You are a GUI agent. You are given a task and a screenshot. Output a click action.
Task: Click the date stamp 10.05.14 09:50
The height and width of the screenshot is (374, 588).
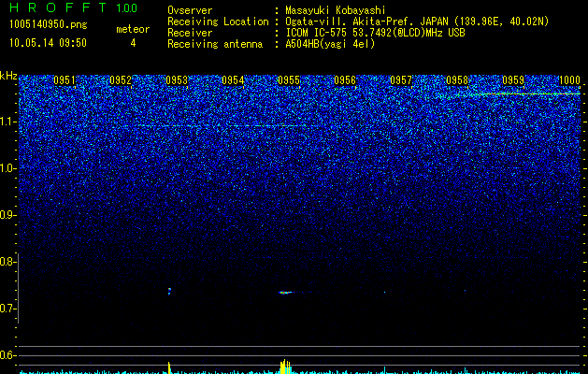(48, 43)
